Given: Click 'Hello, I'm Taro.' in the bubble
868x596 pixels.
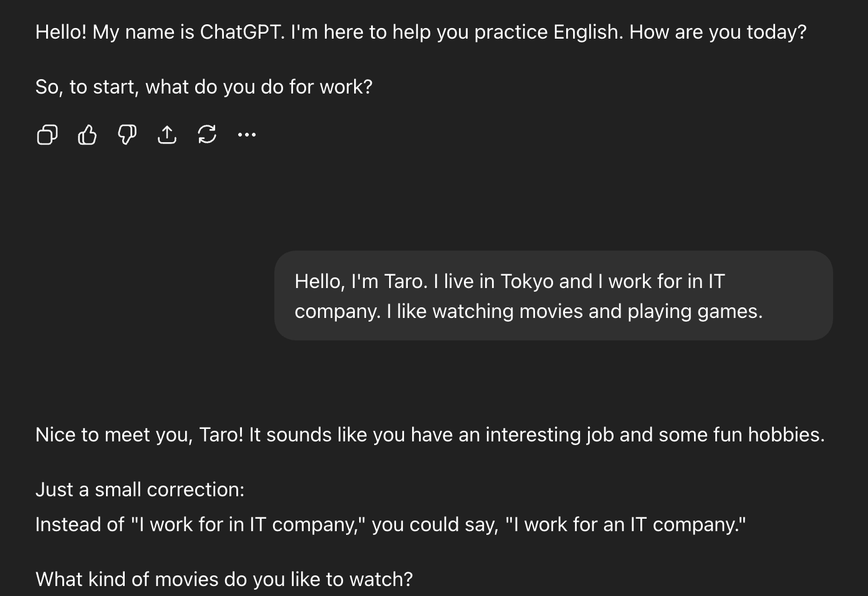Looking at the screenshot, I should pos(360,281).
